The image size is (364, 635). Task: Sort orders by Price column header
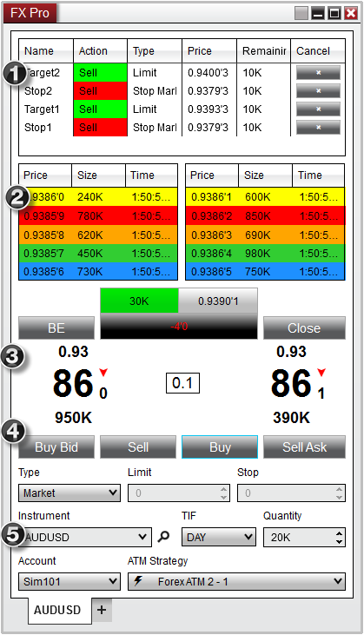(209, 51)
